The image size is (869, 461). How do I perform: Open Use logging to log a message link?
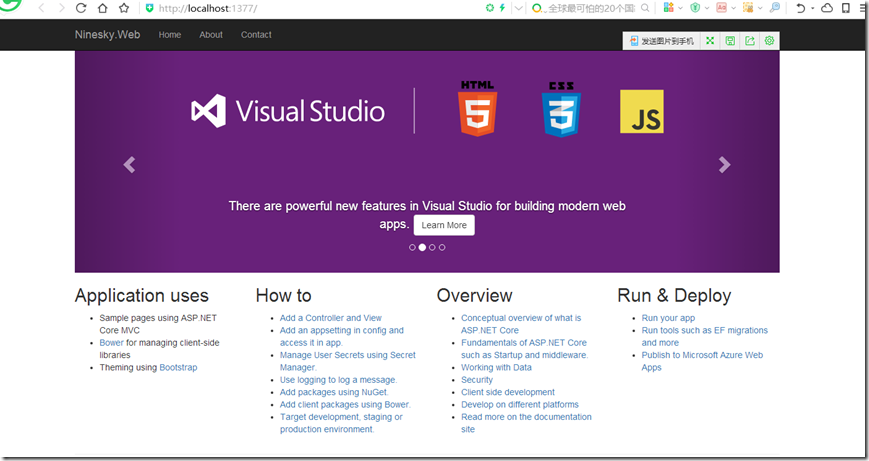[339, 380]
